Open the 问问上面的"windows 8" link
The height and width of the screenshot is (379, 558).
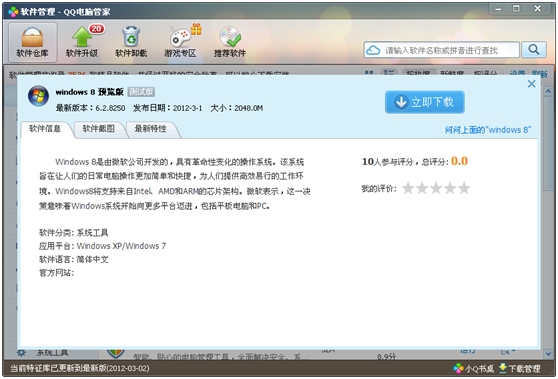[x=488, y=130]
